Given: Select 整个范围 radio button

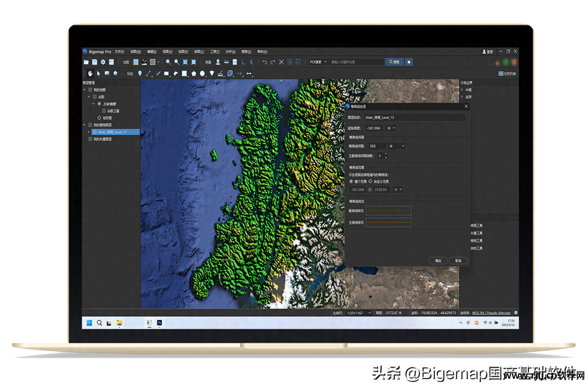Looking at the screenshot, I should (x=351, y=182).
